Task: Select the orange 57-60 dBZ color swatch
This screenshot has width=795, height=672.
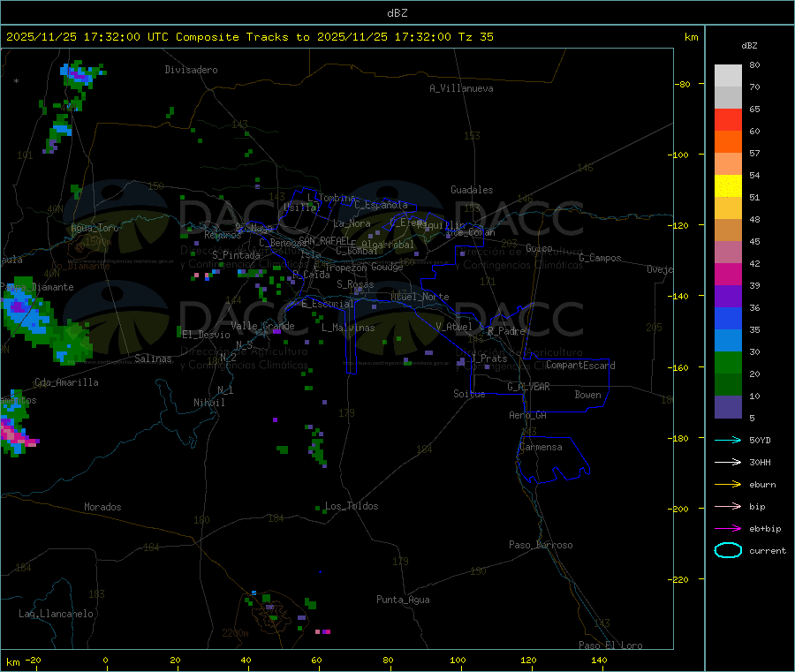Action: click(728, 142)
